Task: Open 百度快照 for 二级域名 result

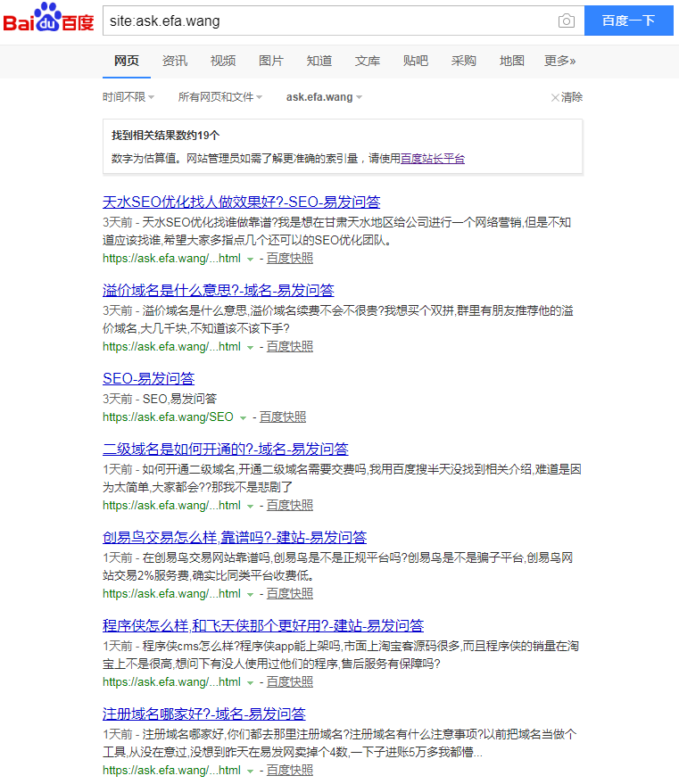Action: click(289, 506)
